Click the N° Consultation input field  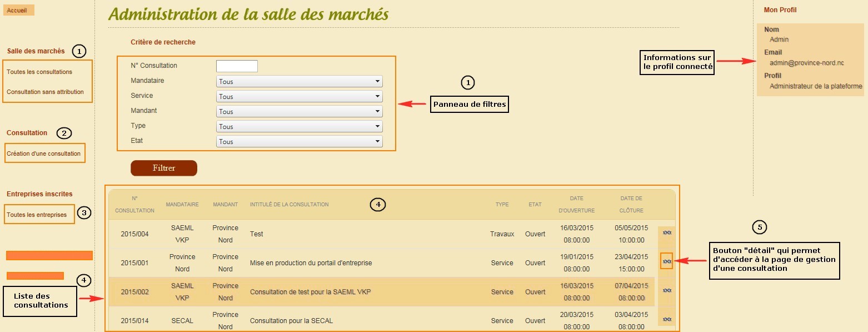point(237,66)
